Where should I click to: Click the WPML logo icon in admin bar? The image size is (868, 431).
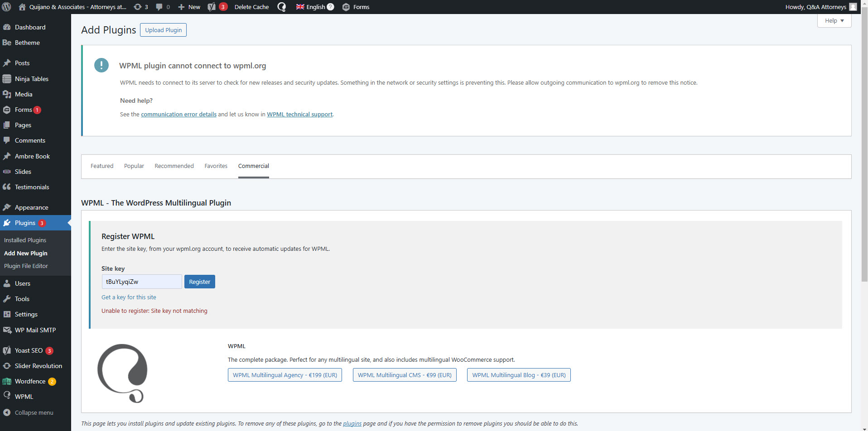pyautogui.click(x=281, y=7)
